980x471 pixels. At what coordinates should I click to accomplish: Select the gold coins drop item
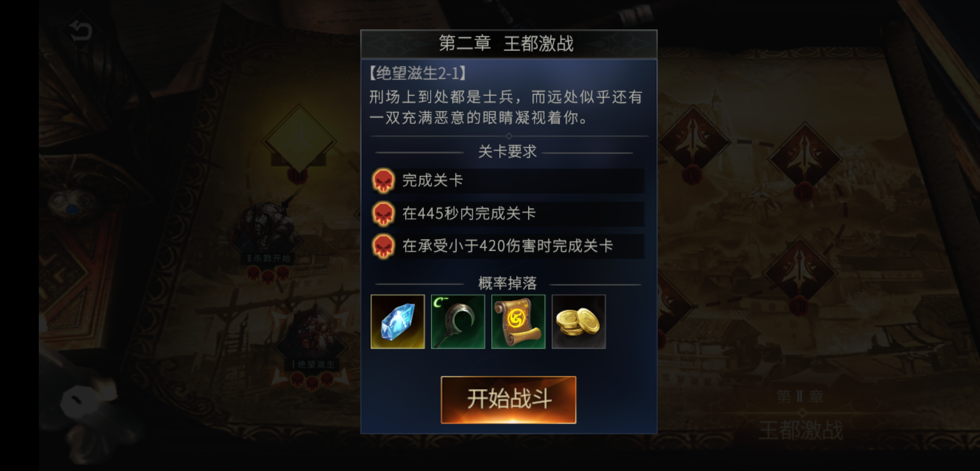(x=578, y=321)
